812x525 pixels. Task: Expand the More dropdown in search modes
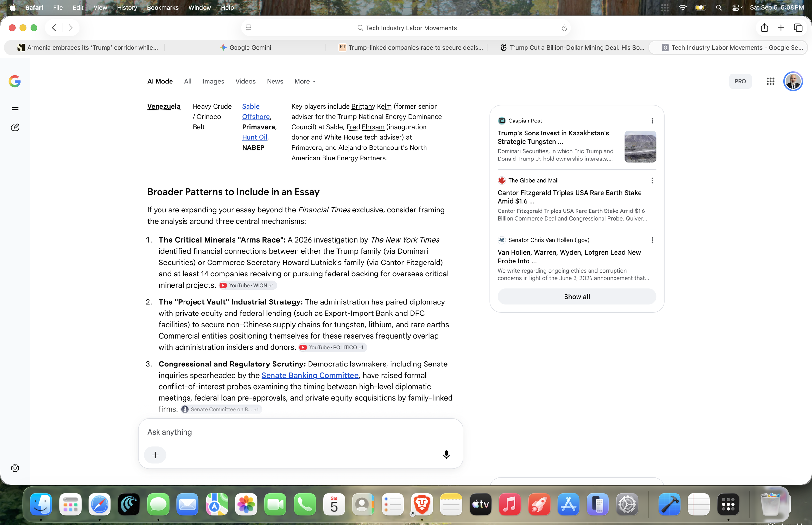[x=305, y=81]
